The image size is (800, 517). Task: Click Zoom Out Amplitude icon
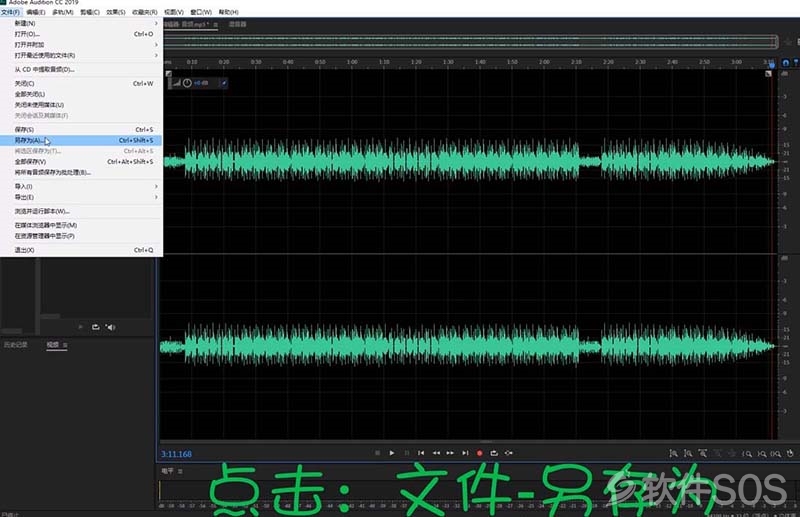pos(688,453)
